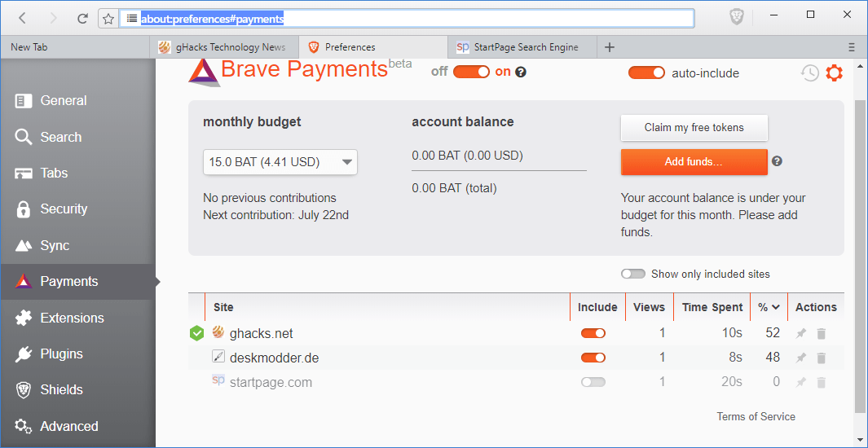Sort table by Include column header
This screenshot has width=868, height=448.
tap(597, 308)
